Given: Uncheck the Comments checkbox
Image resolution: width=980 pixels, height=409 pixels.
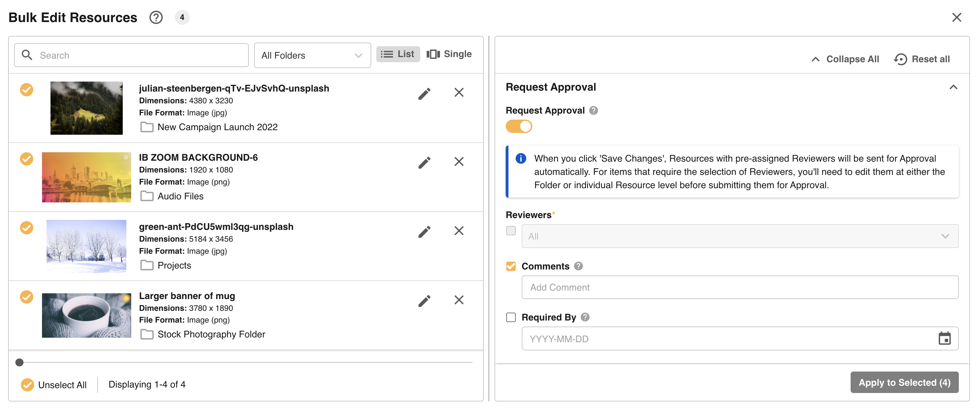Looking at the screenshot, I should pos(511,266).
